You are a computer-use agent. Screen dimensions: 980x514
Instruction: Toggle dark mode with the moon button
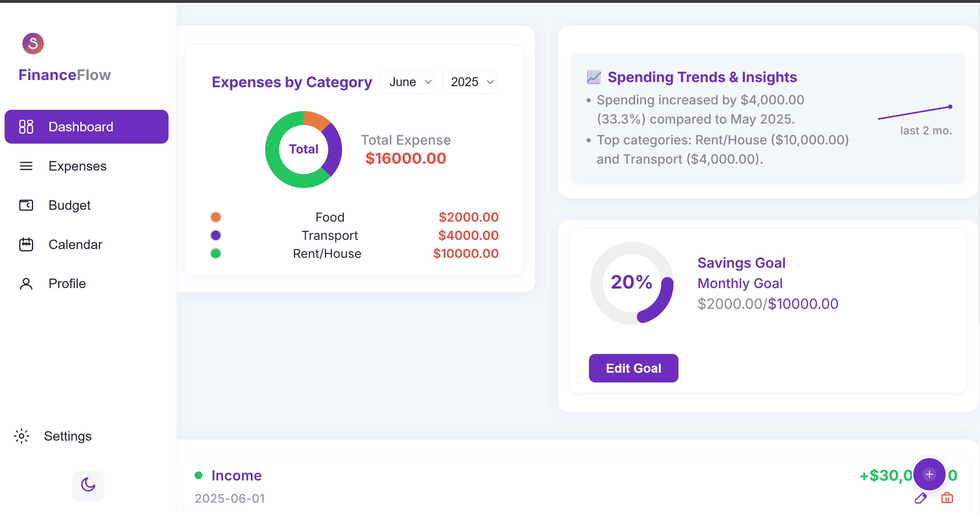[x=88, y=485]
